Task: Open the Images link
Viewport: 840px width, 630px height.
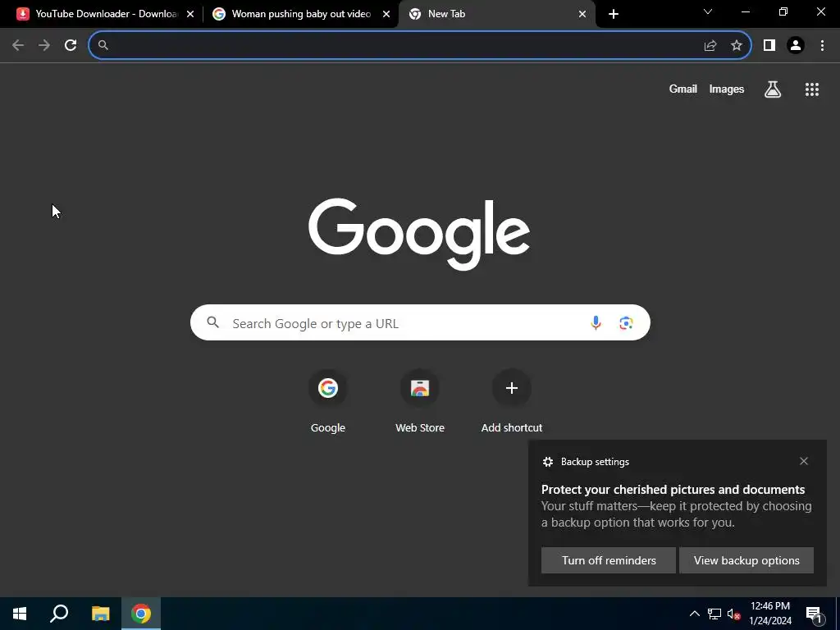Action: (727, 89)
